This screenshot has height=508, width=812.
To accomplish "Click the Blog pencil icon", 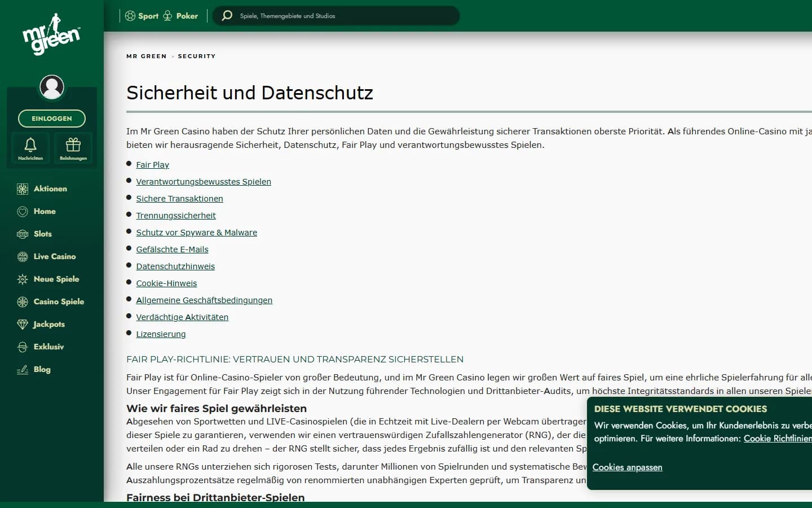I will click(23, 370).
